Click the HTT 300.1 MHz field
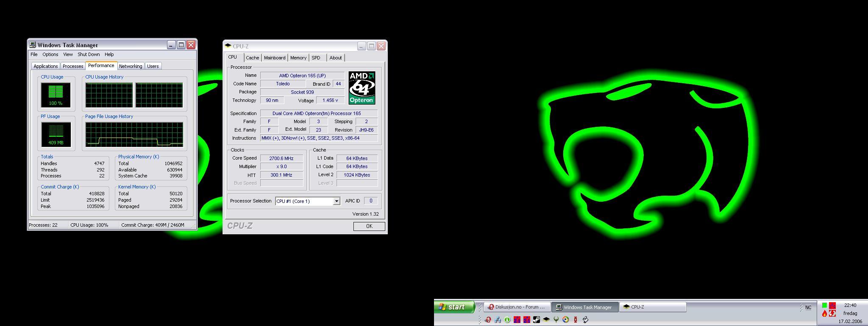Image resolution: width=868 pixels, height=326 pixels. (x=281, y=175)
